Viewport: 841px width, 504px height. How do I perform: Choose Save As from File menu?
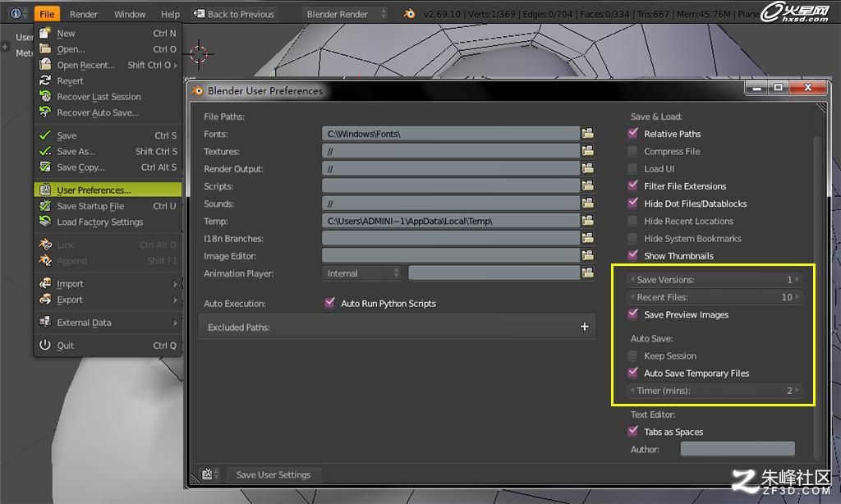click(x=108, y=151)
